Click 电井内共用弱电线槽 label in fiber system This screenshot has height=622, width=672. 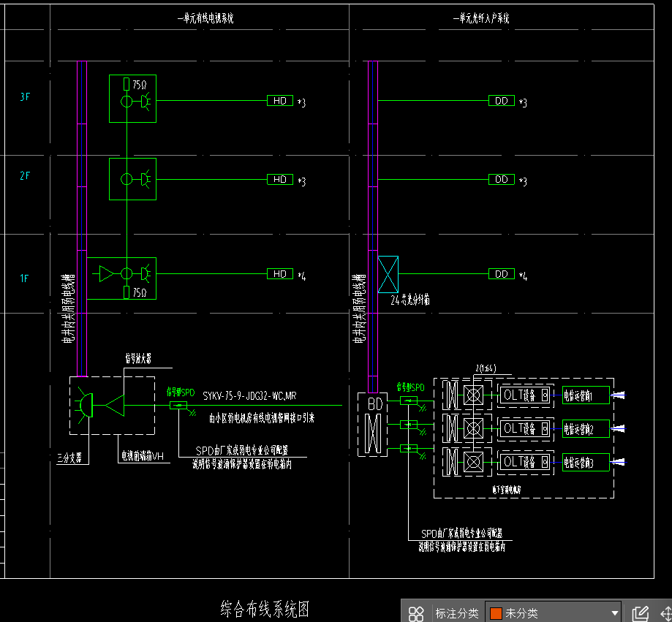[x=359, y=309]
